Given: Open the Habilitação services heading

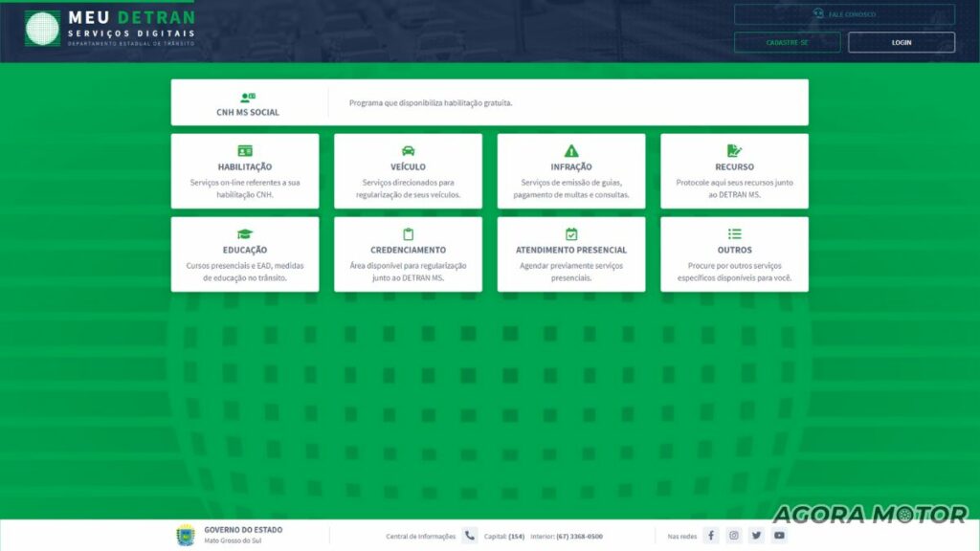Looking at the screenshot, I should tap(245, 167).
